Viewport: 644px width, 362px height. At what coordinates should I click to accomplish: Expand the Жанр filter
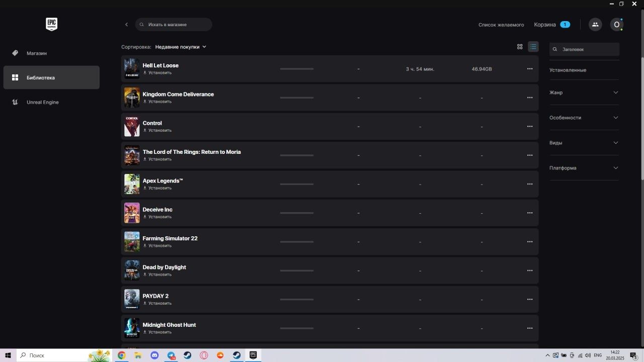[x=584, y=93]
